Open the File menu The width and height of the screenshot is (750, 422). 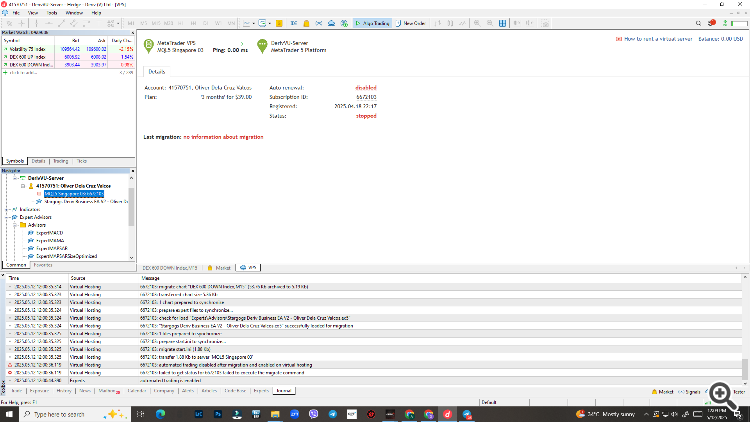pyautogui.click(x=16, y=13)
